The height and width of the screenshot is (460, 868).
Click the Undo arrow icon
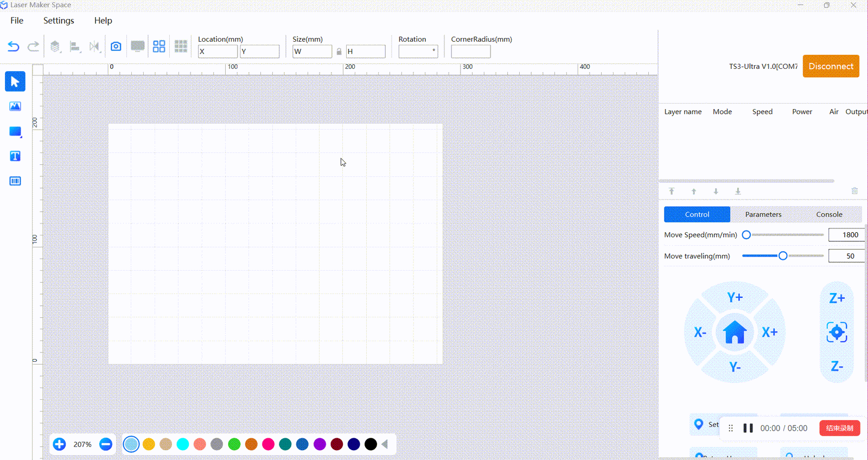pyautogui.click(x=14, y=47)
